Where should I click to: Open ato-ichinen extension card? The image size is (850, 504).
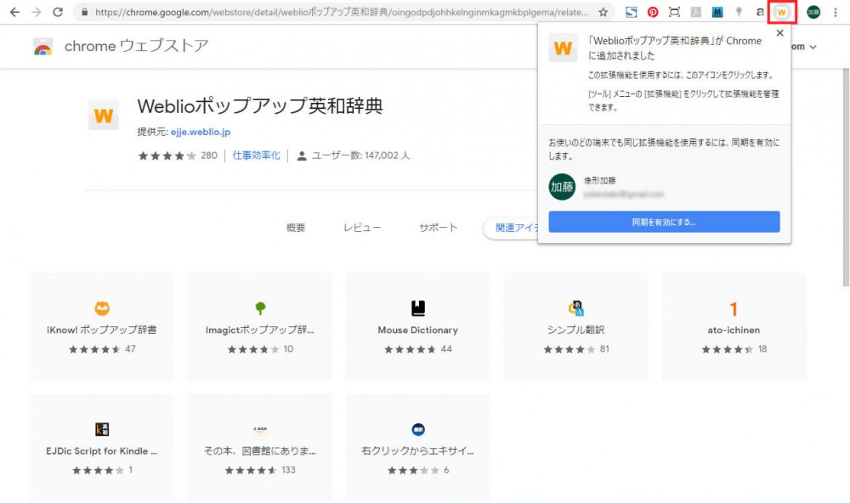(x=734, y=326)
